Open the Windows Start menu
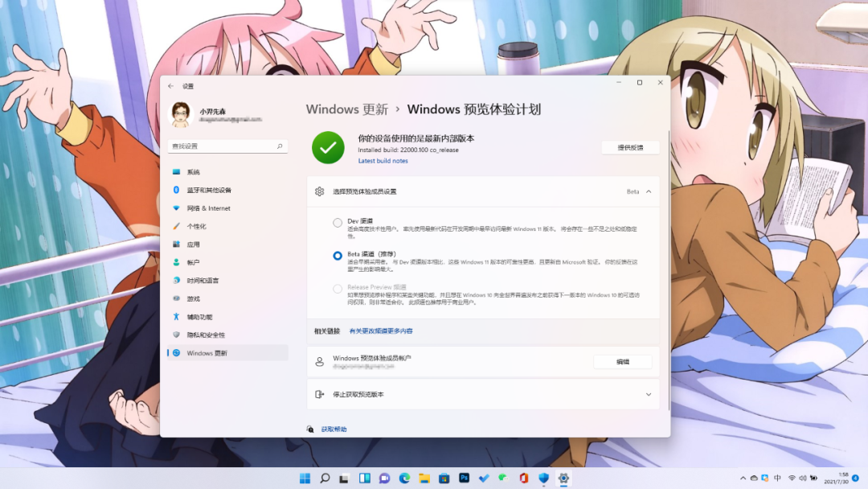The width and height of the screenshot is (868, 489). tap(305, 479)
